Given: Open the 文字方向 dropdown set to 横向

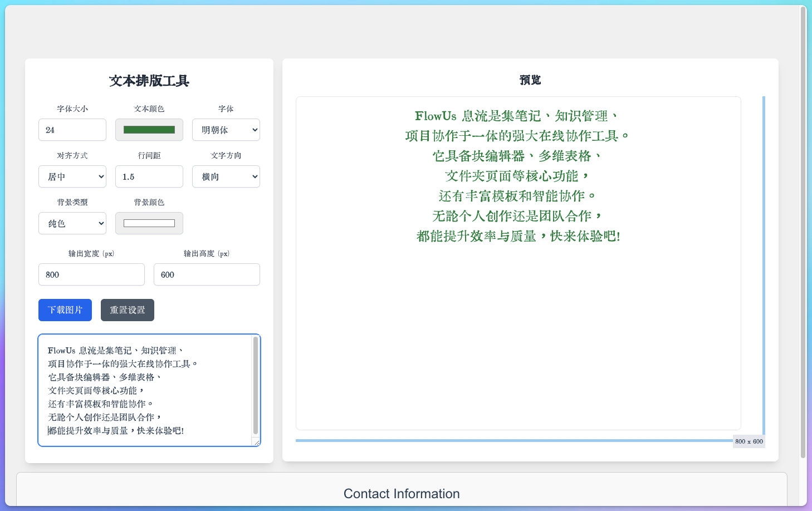Looking at the screenshot, I should click(226, 176).
